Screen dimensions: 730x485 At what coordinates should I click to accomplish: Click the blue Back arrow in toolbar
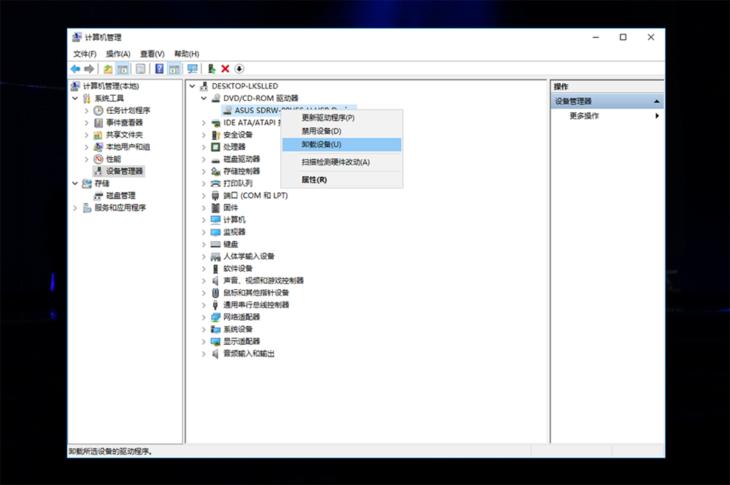pyautogui.click(x=75, y=69)
